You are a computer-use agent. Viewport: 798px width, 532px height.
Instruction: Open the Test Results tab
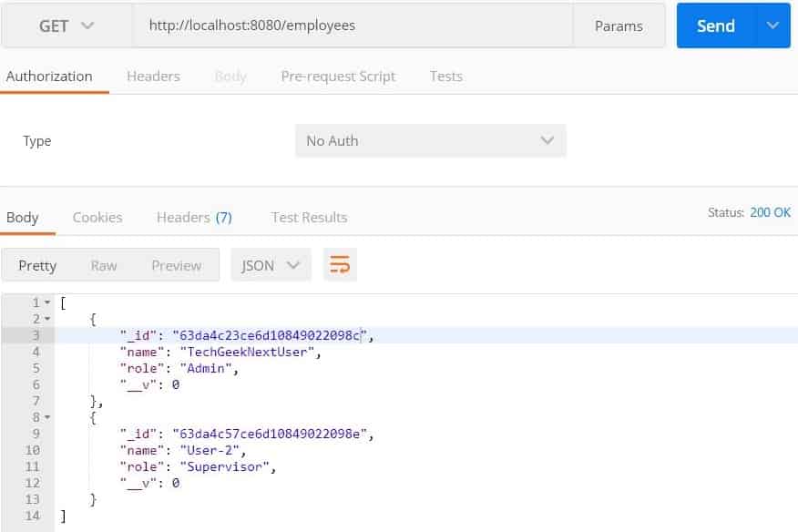(309, 218)
